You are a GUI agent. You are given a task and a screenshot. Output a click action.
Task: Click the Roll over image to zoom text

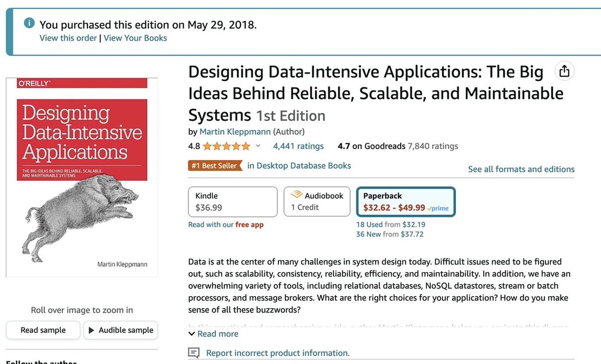point(82,310)
